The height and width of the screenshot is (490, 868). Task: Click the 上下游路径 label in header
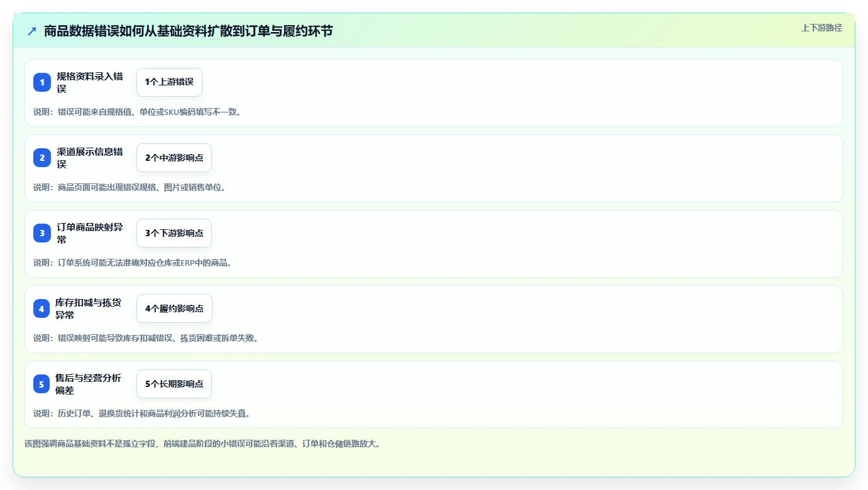coord(821,28)
